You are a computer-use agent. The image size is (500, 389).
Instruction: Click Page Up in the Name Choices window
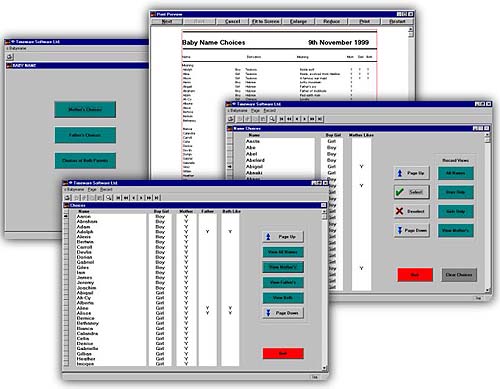point(411,173)
